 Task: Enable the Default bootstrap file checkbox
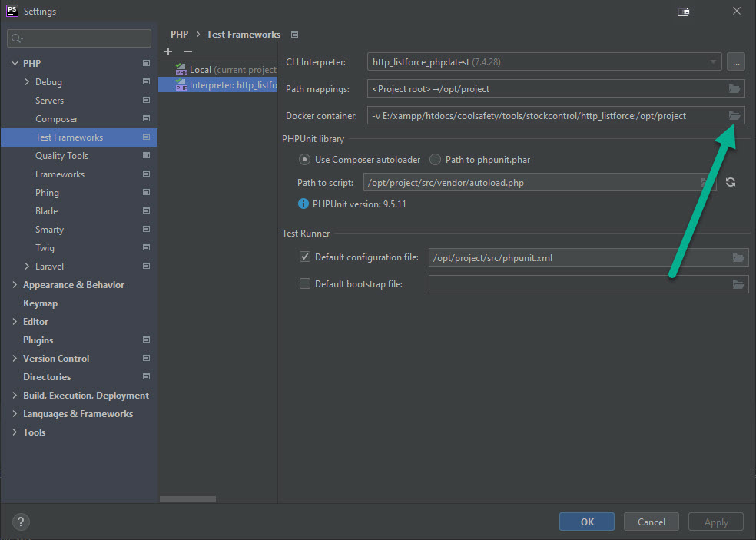305,283
